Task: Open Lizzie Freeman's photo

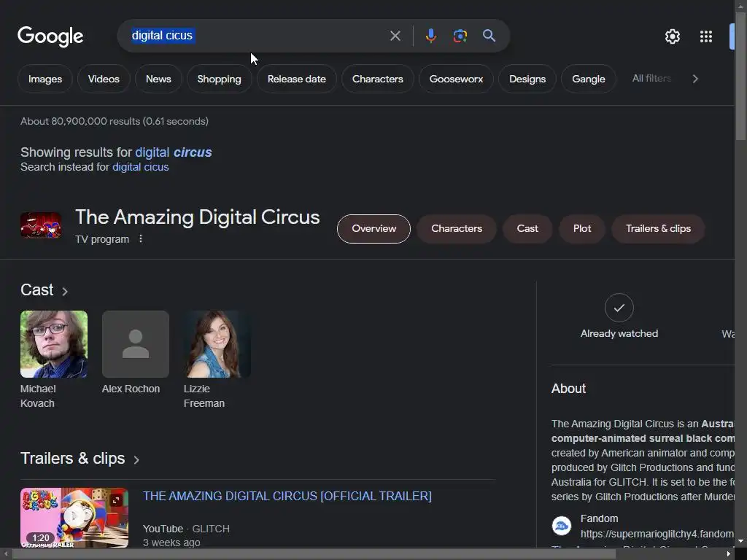Action: tap(217, 344)
